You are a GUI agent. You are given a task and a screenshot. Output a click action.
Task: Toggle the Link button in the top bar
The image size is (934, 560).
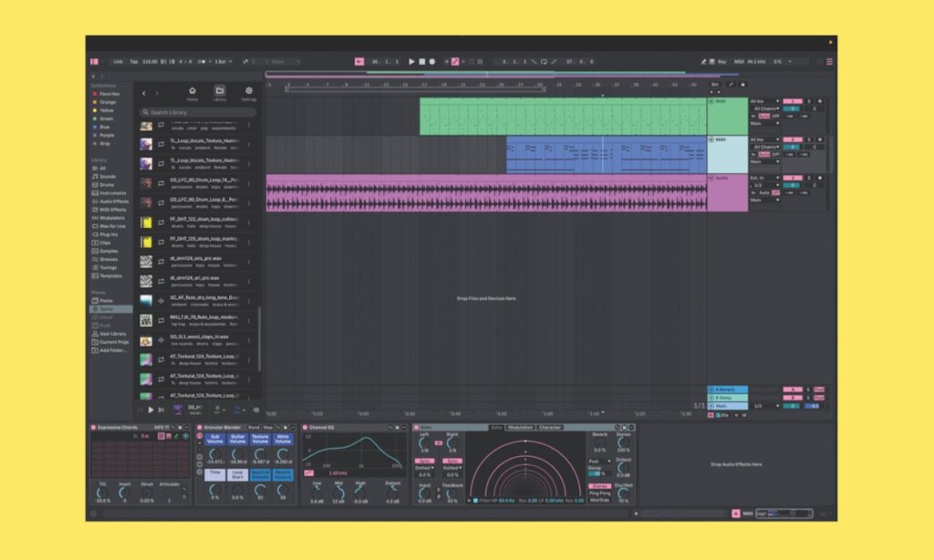[x=118, y=62]
